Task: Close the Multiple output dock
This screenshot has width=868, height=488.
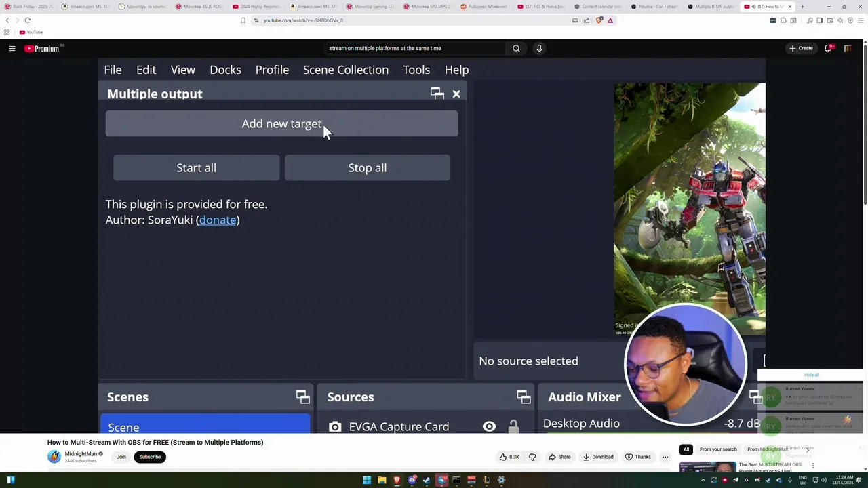Action: click(456, 94)
